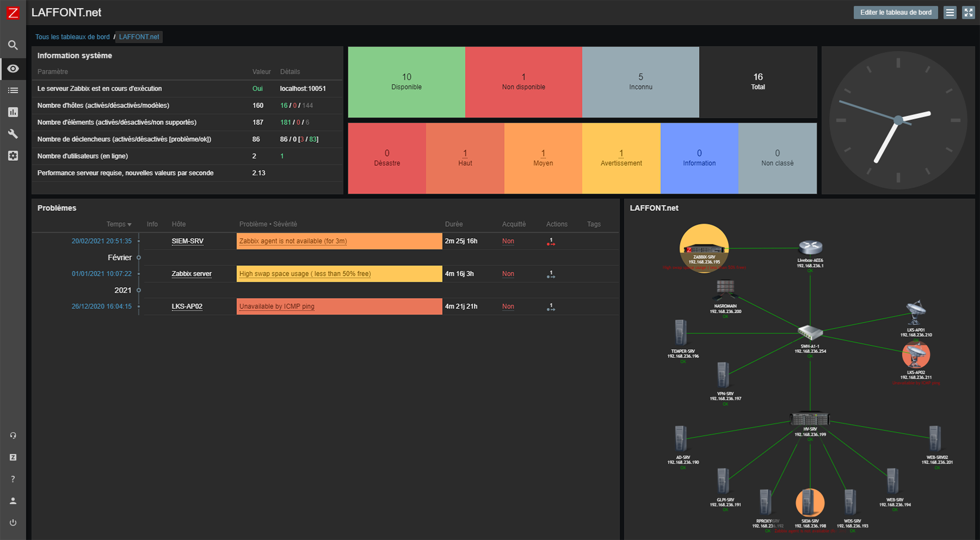Click actions icon for Zabbix server problem
Viewport: 980px width, 540px height.
tap(551, 275)
